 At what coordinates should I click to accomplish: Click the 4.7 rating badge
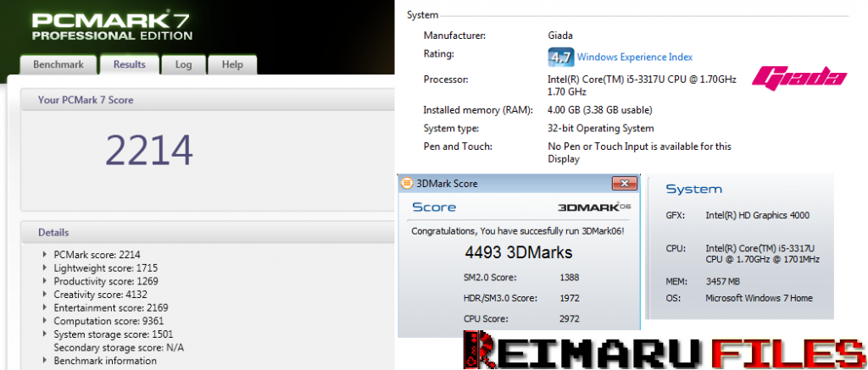click(x=560, y=57)
